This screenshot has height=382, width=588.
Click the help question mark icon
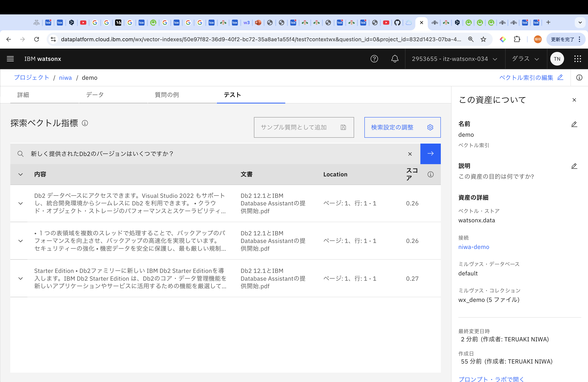[x=374, y=59]
